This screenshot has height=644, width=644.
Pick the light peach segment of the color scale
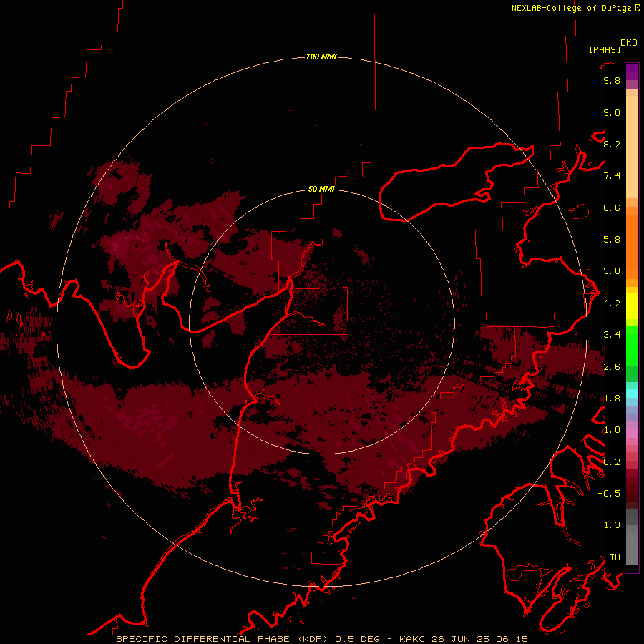tap(632, 147)
